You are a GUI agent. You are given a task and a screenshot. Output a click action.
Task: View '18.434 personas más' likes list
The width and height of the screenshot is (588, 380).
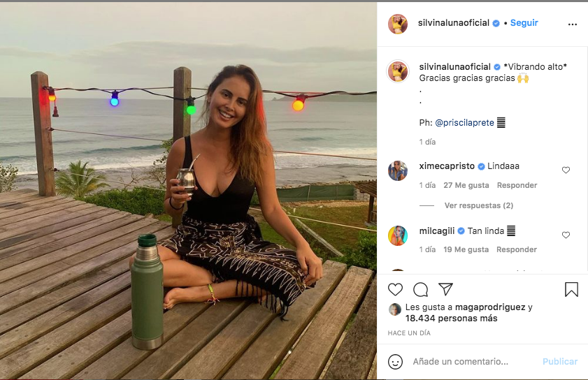(451, 318)
